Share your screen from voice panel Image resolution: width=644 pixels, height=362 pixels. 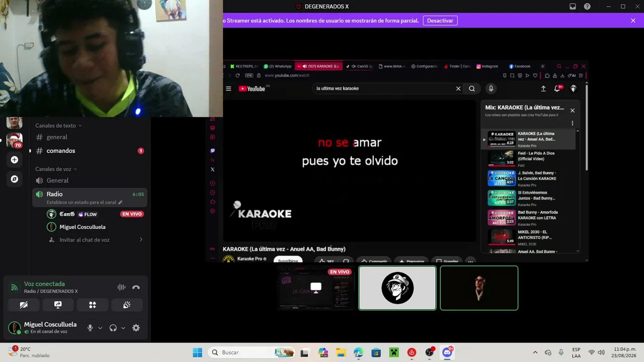58,305
